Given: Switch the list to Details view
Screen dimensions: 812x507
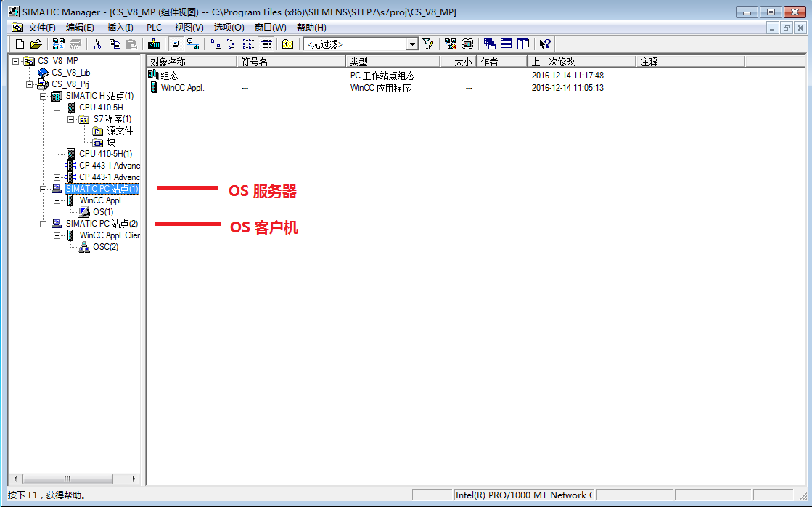Looking at the screenshot, I should point(266,44).
